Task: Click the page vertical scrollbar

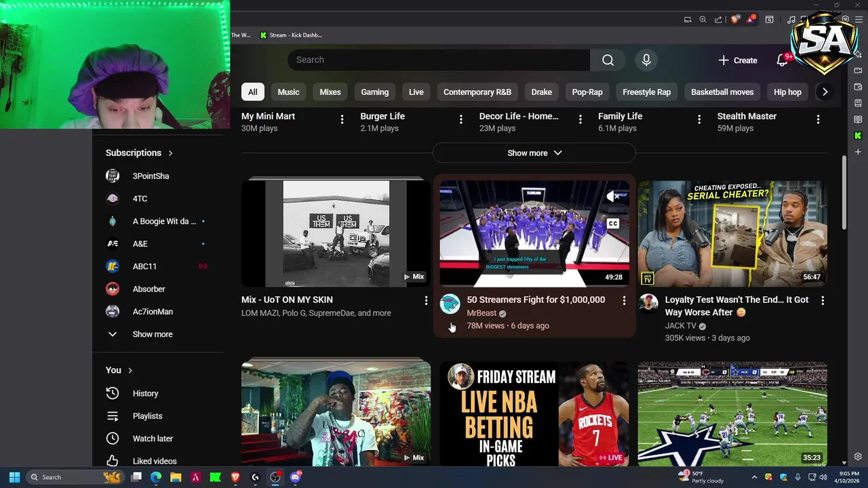Action: click(x=844, y=193)
